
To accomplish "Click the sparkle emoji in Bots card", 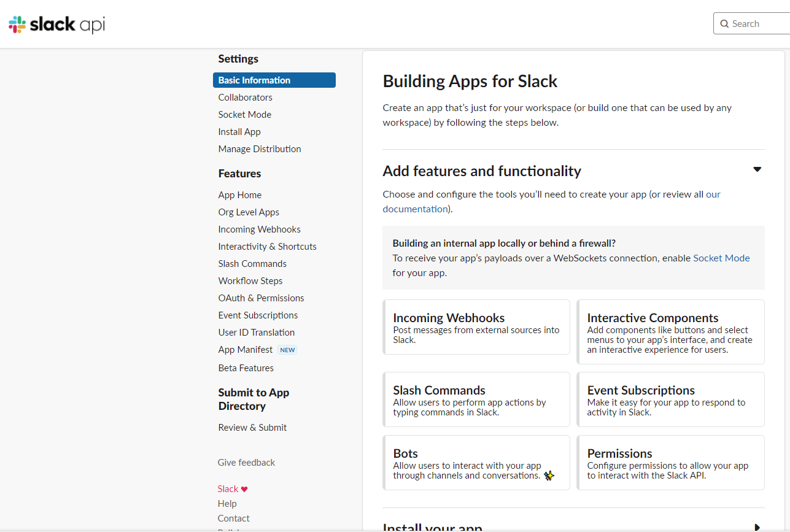I will coord(549,476).
